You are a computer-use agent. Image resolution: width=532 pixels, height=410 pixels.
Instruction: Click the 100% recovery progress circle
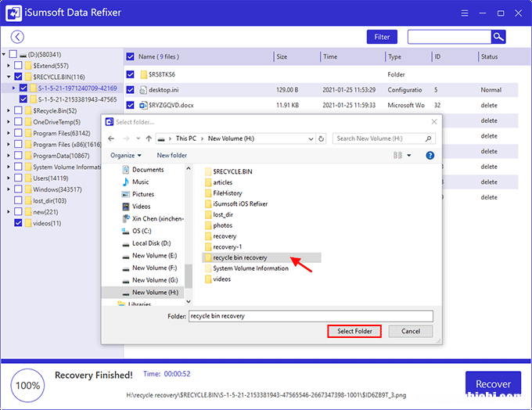27,385
